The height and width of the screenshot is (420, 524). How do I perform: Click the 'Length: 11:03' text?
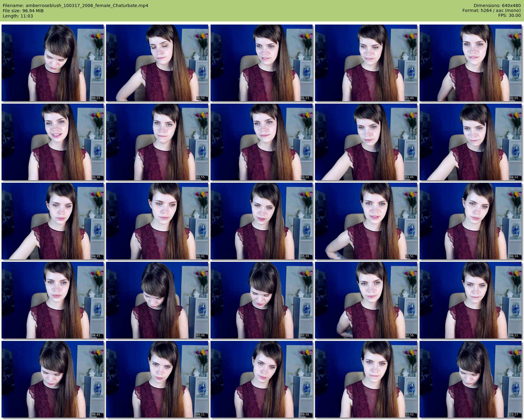coord(18,16)
